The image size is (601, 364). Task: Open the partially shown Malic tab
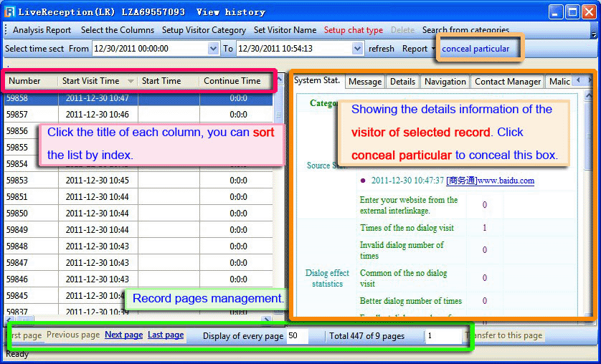(x=559, y=82)
